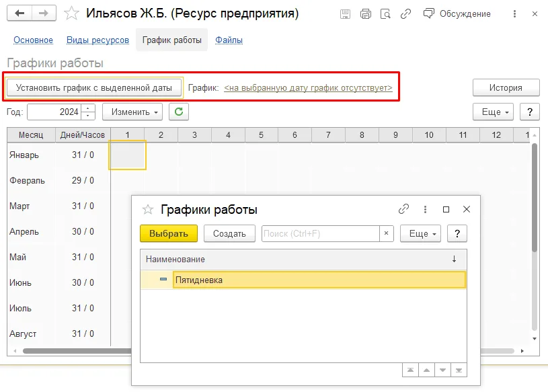The width and height of the screenshot is (548, 392).
Task: Increase the year with the up stepper
Action: point(88,108)
